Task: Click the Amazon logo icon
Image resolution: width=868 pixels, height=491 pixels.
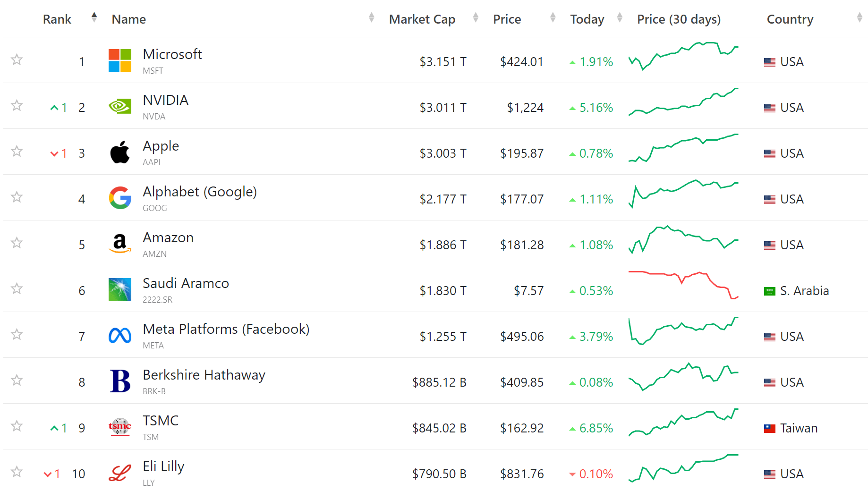Action: coord(119,244)
